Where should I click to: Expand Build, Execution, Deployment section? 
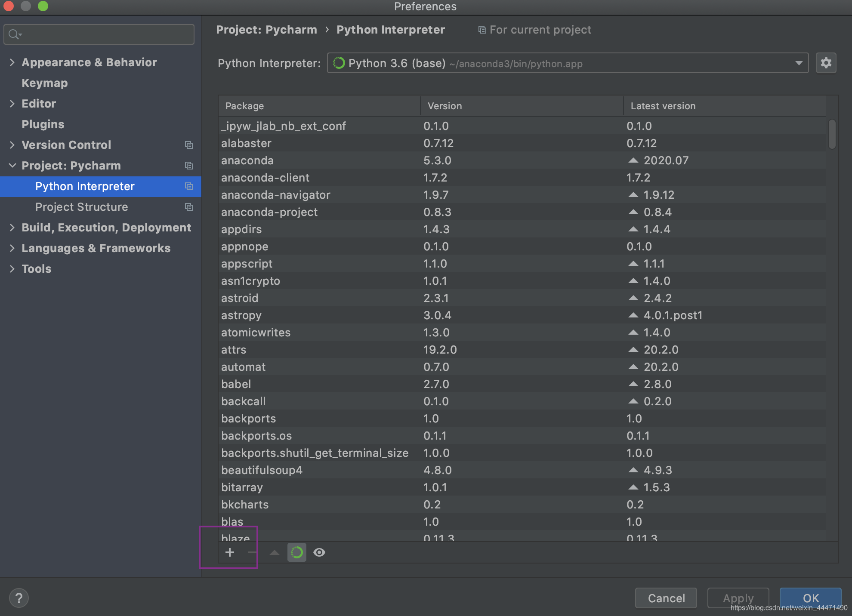(x=12, y=228)
